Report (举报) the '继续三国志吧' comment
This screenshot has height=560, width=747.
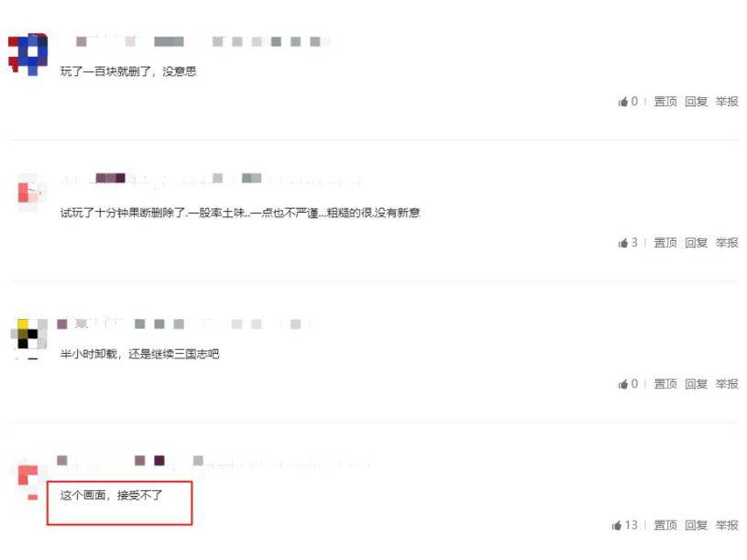click(727, 384)
